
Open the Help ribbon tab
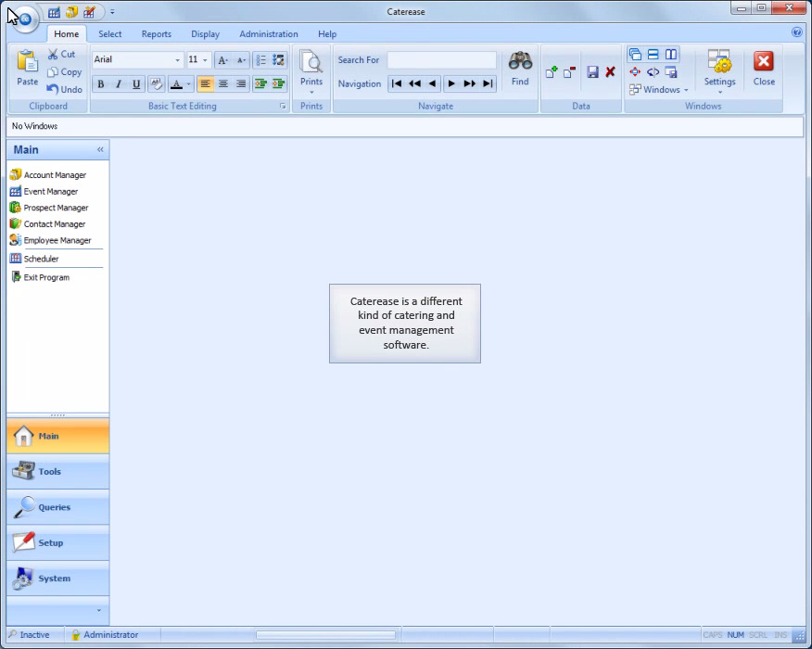point(327,34)
